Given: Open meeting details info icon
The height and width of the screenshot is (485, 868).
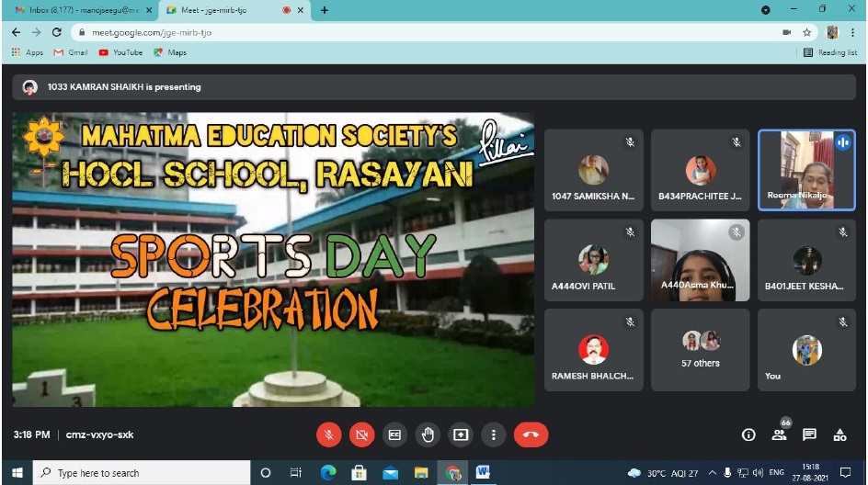Looking at the screenshot, I should [748, 434].
